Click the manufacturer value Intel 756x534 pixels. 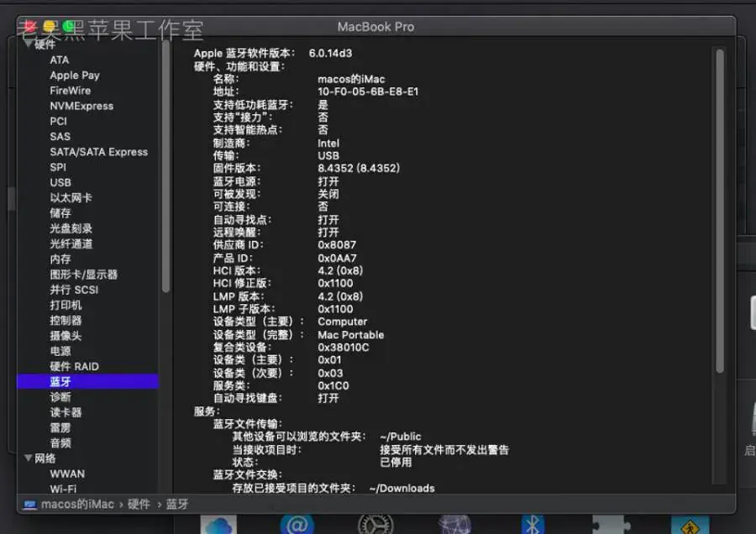[x=328, y=143]
